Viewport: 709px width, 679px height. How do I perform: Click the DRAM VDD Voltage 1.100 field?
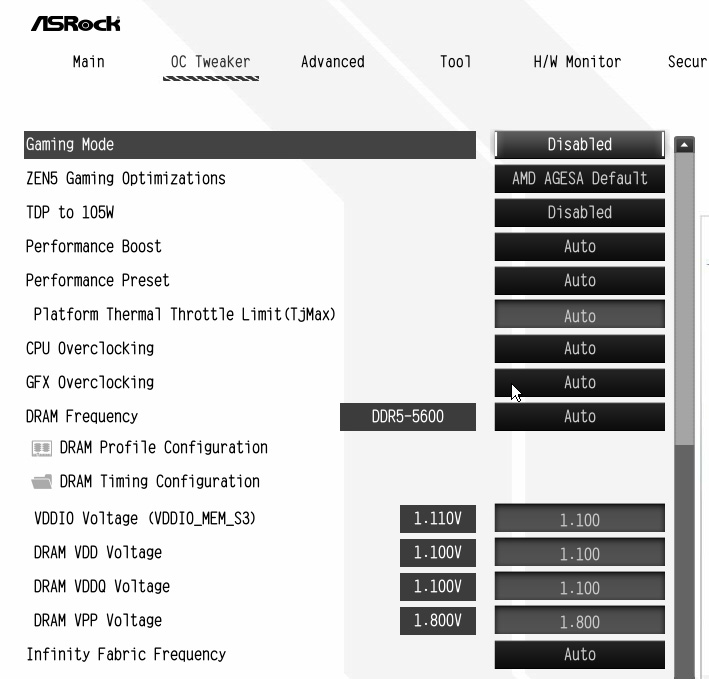point(580,552)
